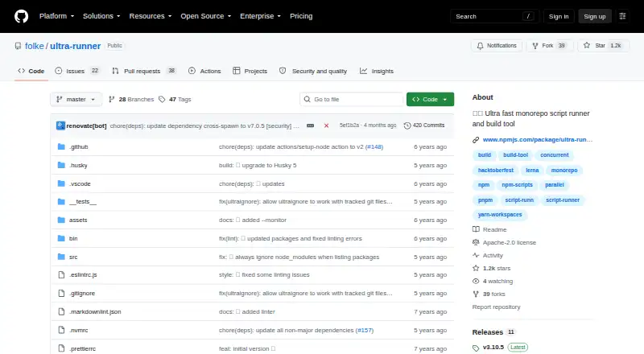Click the .gitignore file icon
The width and height of the screenshot is (644, 354).
61,293
